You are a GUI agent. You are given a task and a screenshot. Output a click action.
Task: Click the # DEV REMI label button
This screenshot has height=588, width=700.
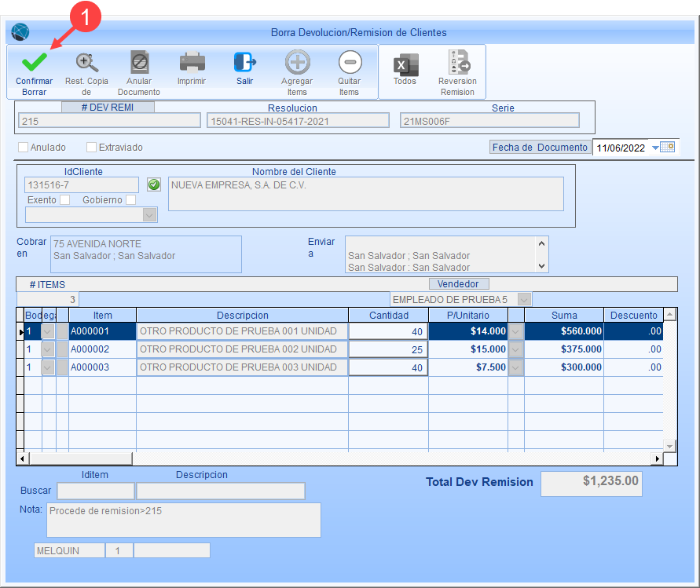[108, 107]
